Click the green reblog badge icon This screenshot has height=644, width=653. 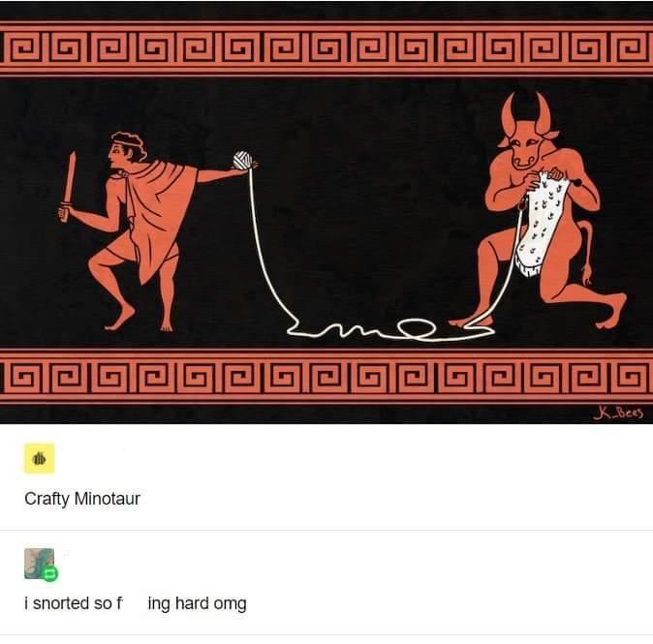[x=50, y=574]
